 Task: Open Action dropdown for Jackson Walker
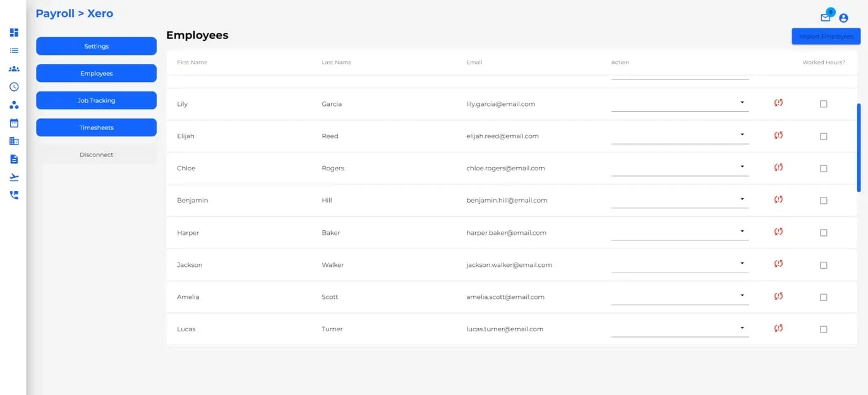pyautogui.click(x=680, y=264)
